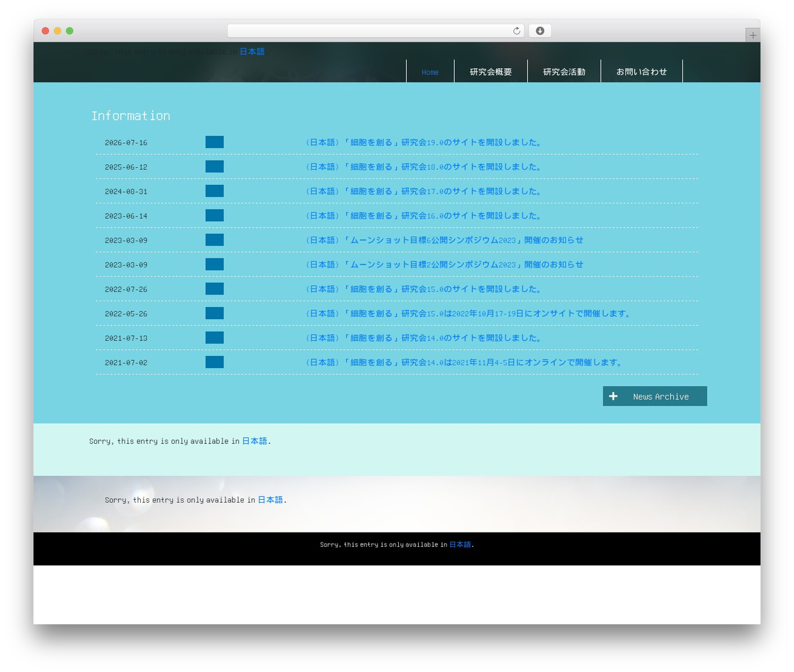
Task: Click the date 2022-05-26
Action: point(126,314)
